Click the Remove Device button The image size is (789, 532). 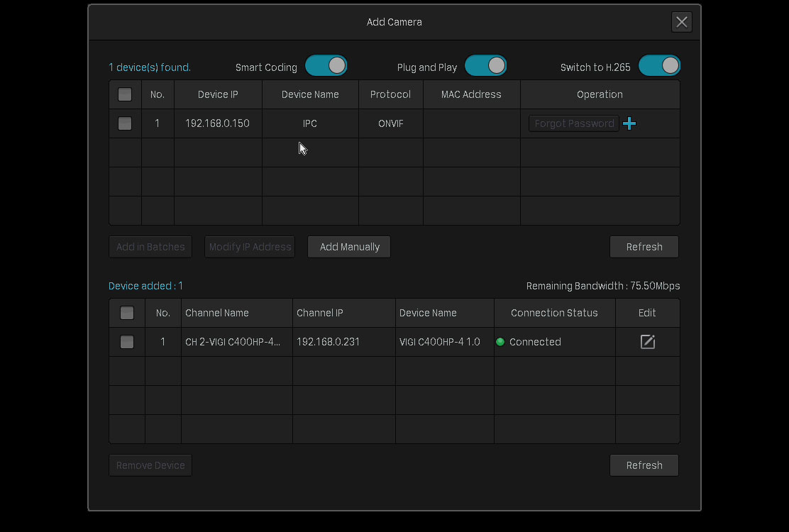150,465
